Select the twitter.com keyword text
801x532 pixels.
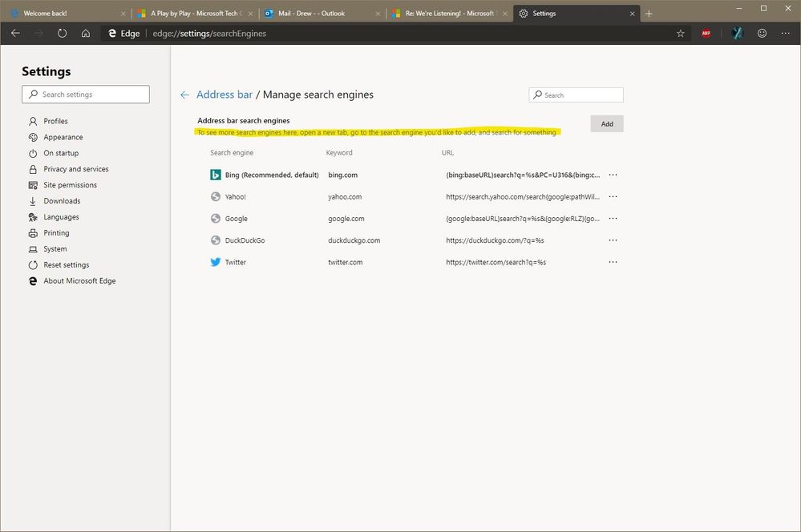click(346, 262)
